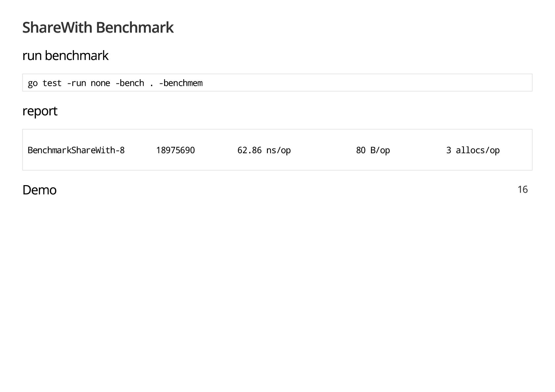Click the word "ShareWith" in the title
The image size is (555, 392).
[x=57, y=27]
